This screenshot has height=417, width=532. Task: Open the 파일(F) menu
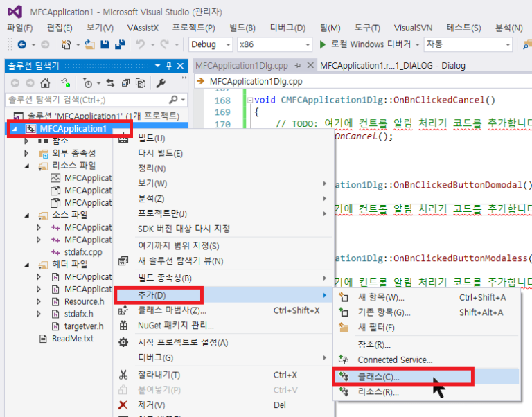[x=19, y=28]
